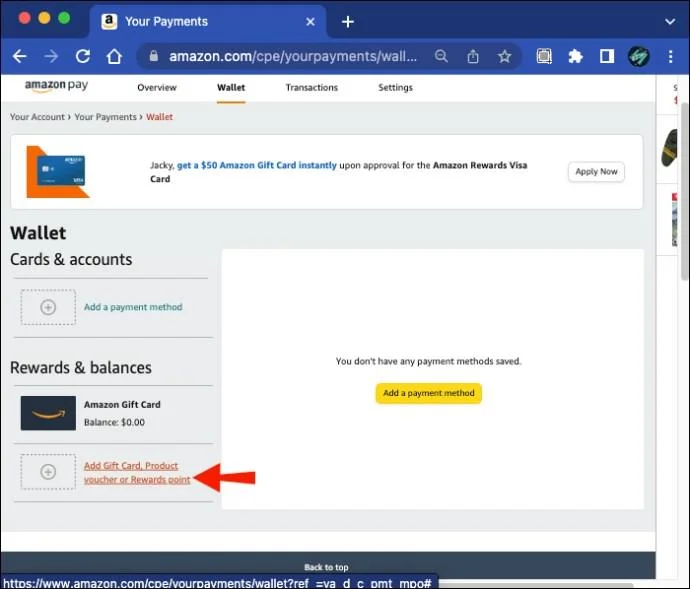This screenshot has height=589, width=690.
Task: Click the Apply Now button
Action: coord(596,172)
